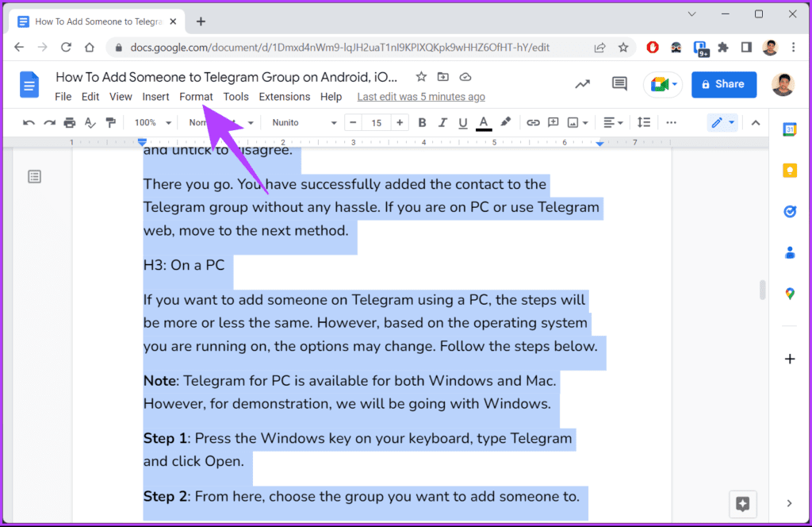Add a comment from toolbar

pos(553,123)
